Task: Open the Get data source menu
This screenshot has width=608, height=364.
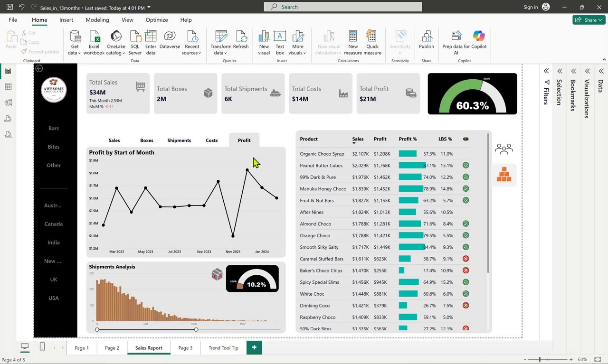Action: tap(75, 43)
